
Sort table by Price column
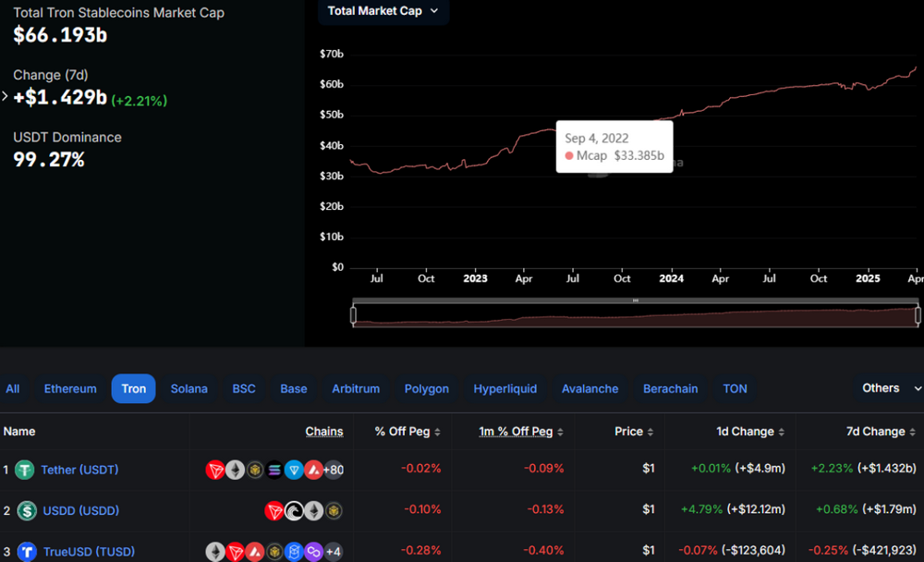[634, 432]
